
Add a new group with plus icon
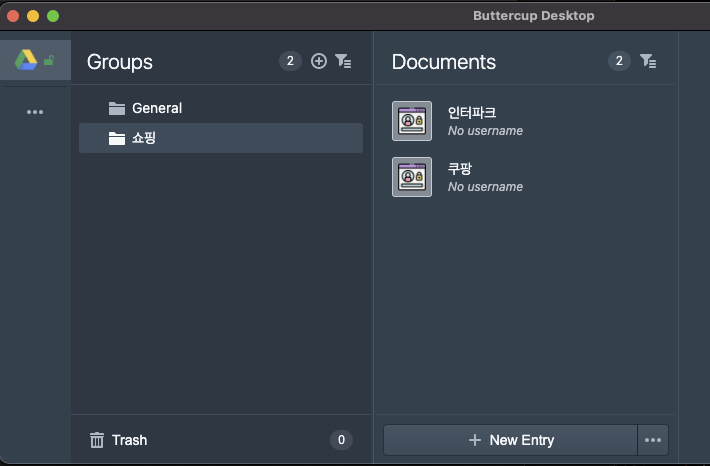pos(319,61)
